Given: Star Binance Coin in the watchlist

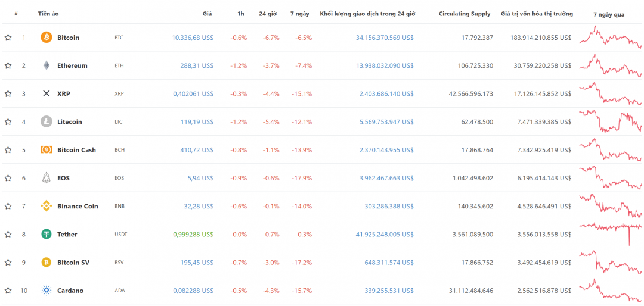Looking at the screenshot, I should [8, 206].
